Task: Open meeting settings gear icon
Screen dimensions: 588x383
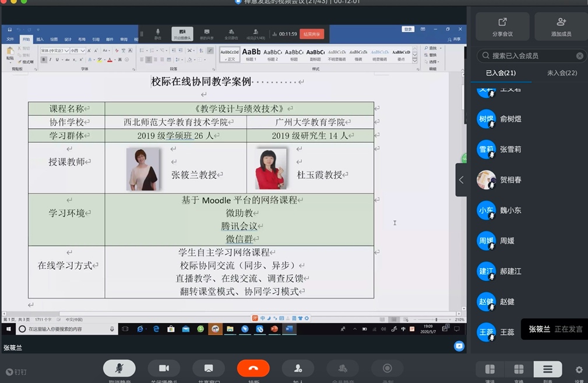Action: click(x=579, y=370)
